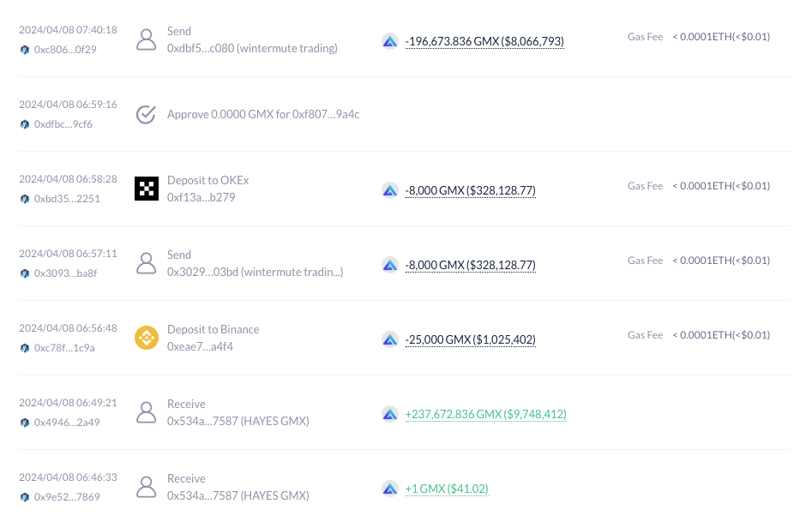The width and height of the screenshot is (812, 528).
Task: Click GMX token icon beside +1 GMX
Action: pos(390,489)
